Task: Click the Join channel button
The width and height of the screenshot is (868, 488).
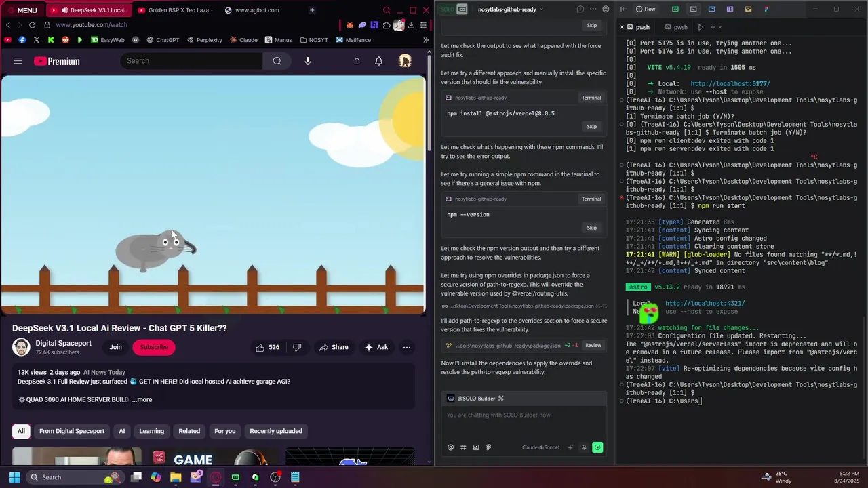Action: (x=116, y=347)
